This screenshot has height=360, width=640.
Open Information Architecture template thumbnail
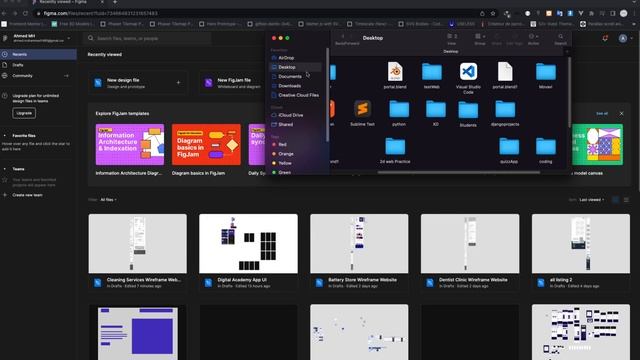[130, 144]
